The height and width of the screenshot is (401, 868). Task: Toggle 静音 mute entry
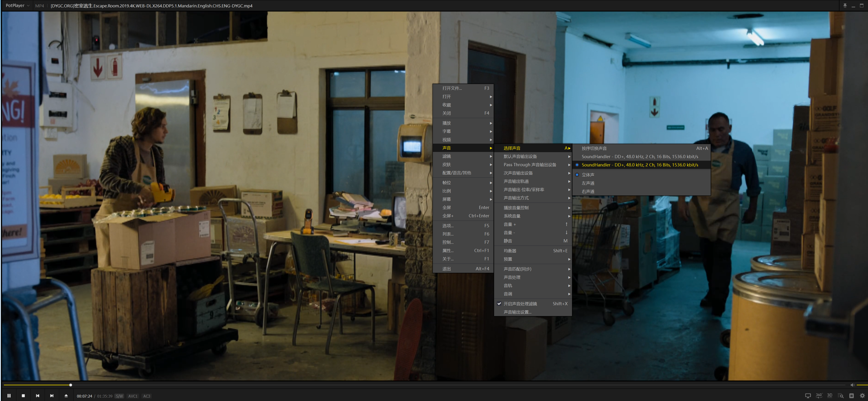pyautogui.click(x=533, y=241)
